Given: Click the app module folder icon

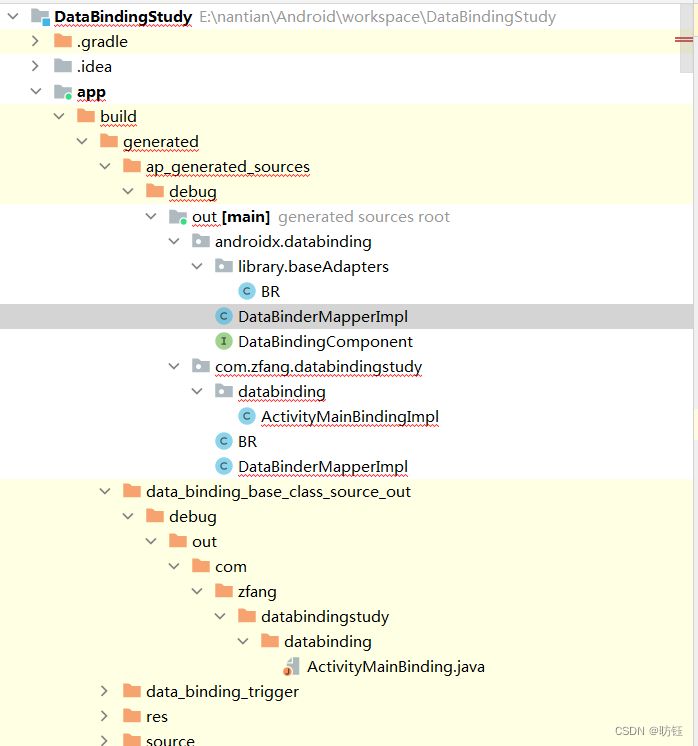Looking at the screenshot, I should pyautogui.click(x=63, y=92).
